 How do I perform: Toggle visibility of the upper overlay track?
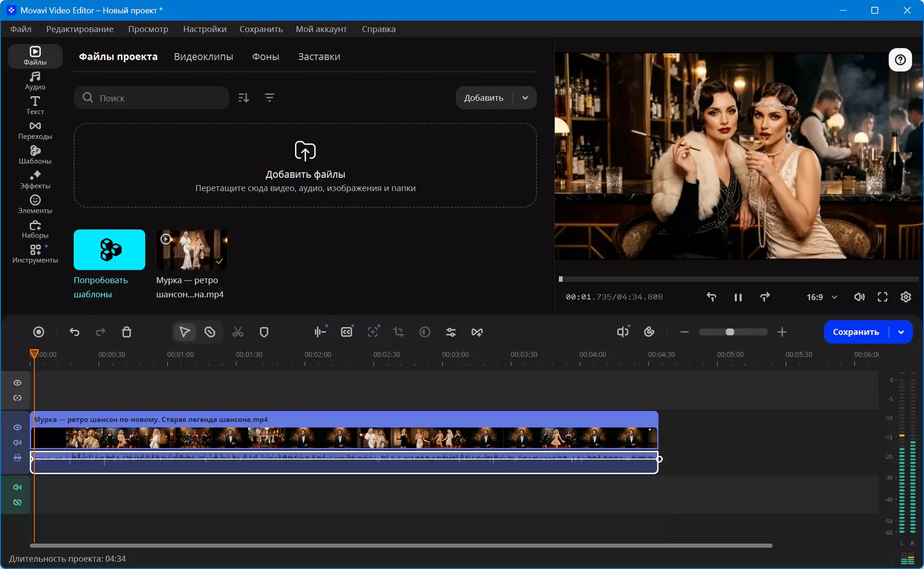(17, 383)
